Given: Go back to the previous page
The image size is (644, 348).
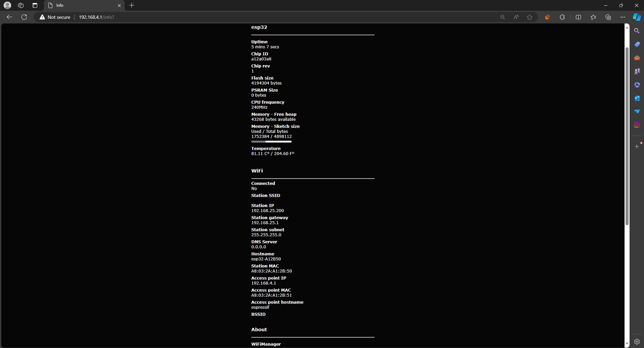Looking at the screenshot, I should [x=9, y=17].
